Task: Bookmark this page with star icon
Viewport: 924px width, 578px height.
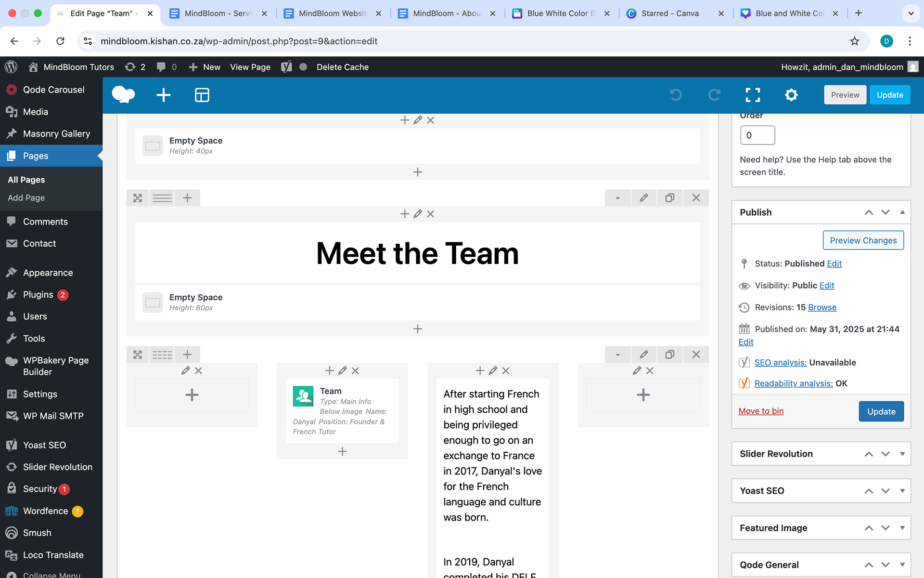Action: 855,41
